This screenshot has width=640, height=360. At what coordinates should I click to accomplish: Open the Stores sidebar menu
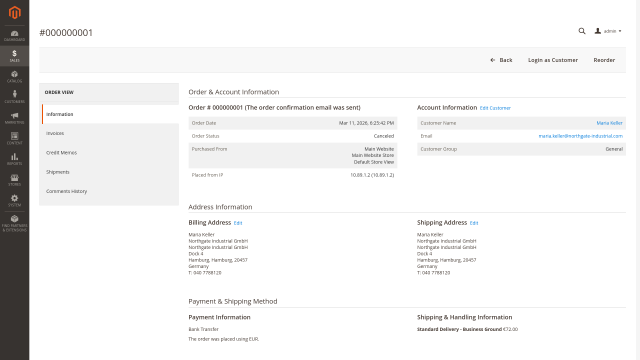[15, 180]
